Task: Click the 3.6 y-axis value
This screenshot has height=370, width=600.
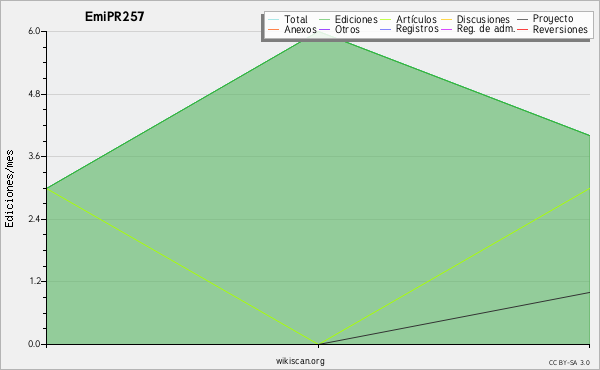Action: 34,156
